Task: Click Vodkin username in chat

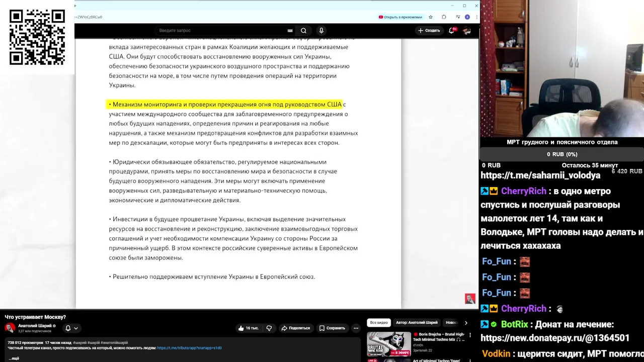Action: click(496, 354)
